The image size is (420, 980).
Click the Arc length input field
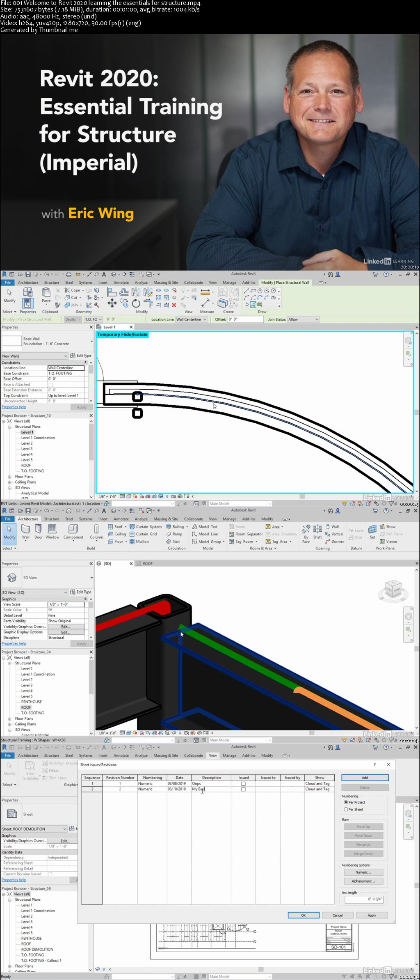[364, 899]
